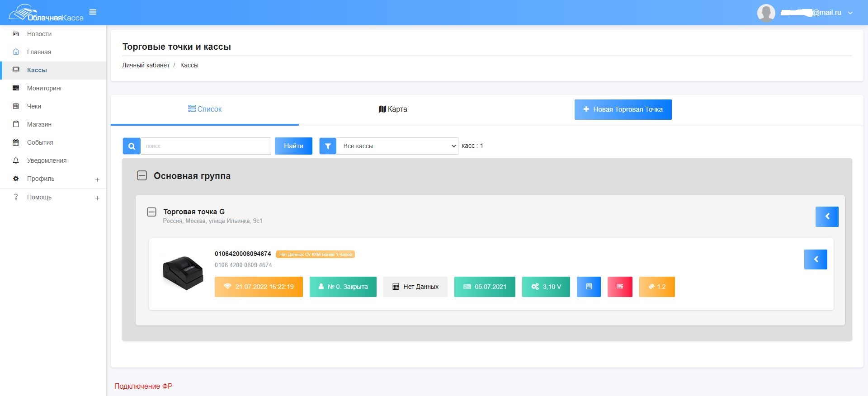Click the blue receipt icon button
This screenshot has width=868, height=396.
coord(589,287)
